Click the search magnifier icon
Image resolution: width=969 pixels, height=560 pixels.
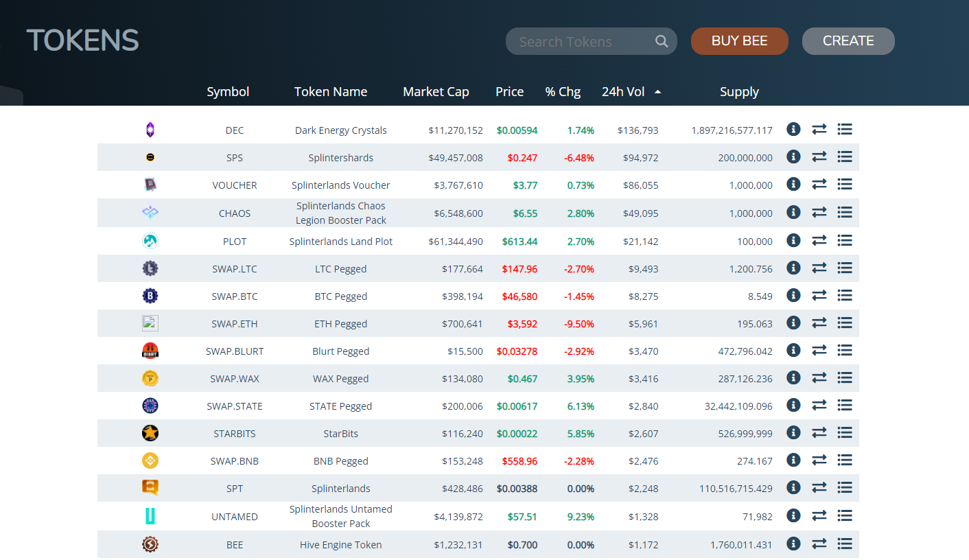pyautogui.click(x=662, y=41)
